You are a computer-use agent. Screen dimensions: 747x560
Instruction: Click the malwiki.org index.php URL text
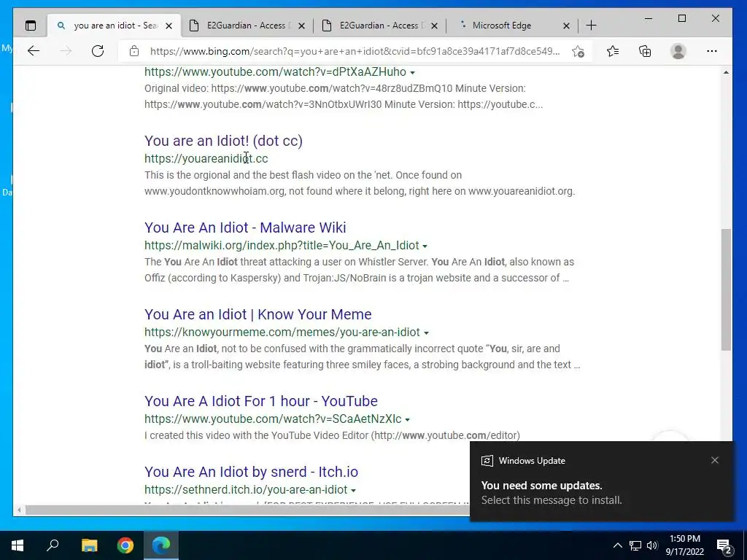coord(282,245)
